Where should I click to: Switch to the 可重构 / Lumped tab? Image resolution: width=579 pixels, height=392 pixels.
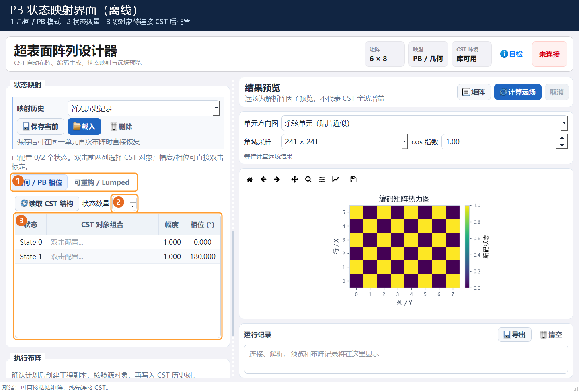point(102,182)
